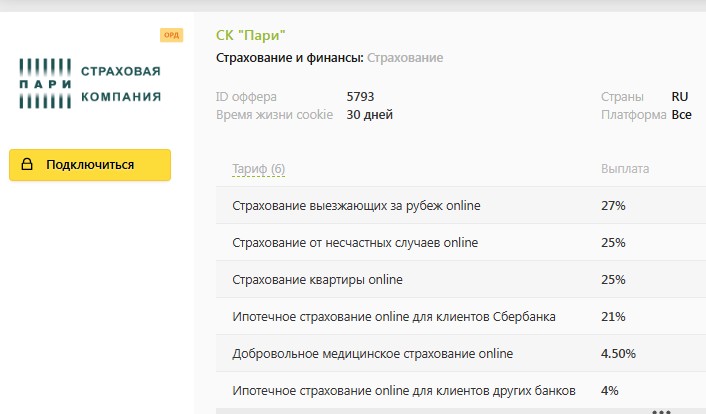Select row Страхование выезжающих за рубеж online
This screenshot has width=706, height=414.
click(461, 205)
